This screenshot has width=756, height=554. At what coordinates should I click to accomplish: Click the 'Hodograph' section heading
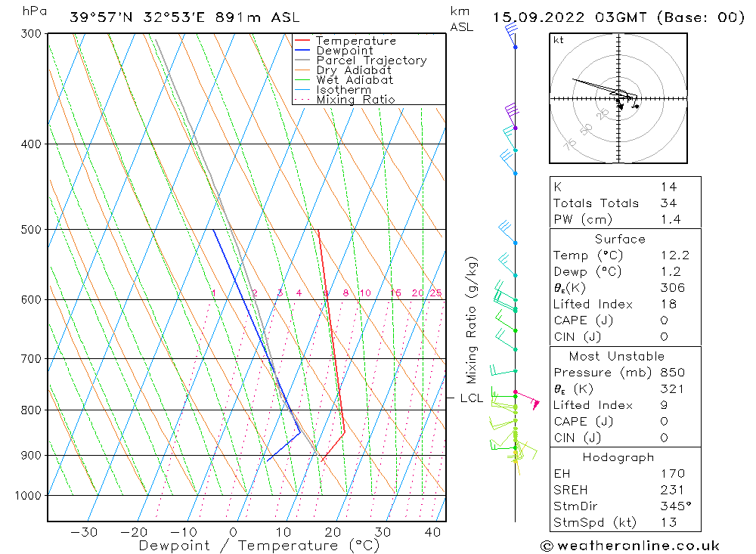coord(618,457)
